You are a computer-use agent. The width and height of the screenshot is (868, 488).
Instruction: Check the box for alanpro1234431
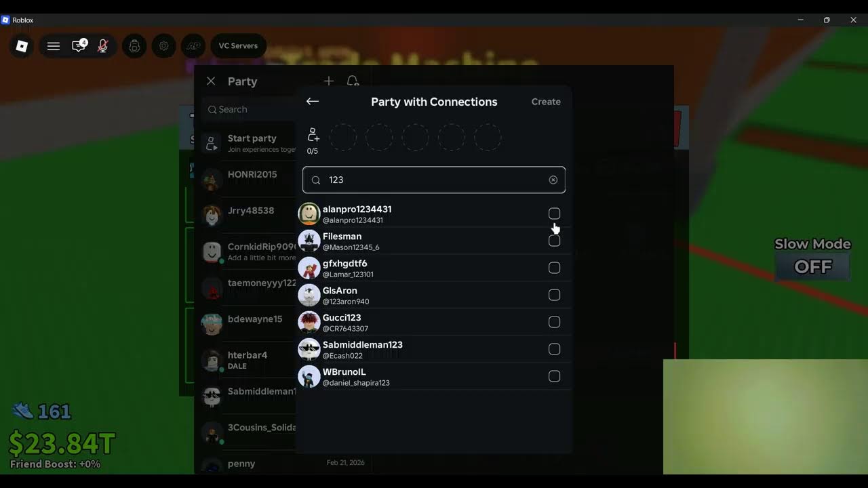coord(554,213)
